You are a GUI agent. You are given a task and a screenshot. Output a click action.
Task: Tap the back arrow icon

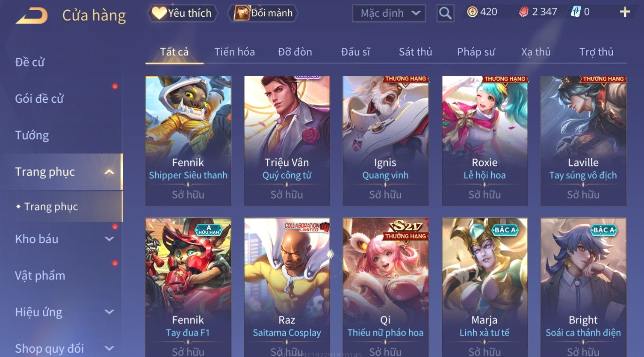pos(32,16)
